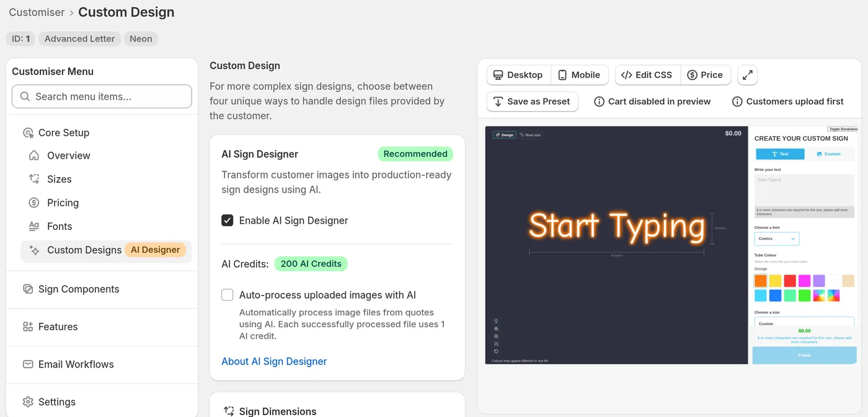The image size is (868, 417).
Task: Open the Pricing menu item
Action: [x=106, y=203]
